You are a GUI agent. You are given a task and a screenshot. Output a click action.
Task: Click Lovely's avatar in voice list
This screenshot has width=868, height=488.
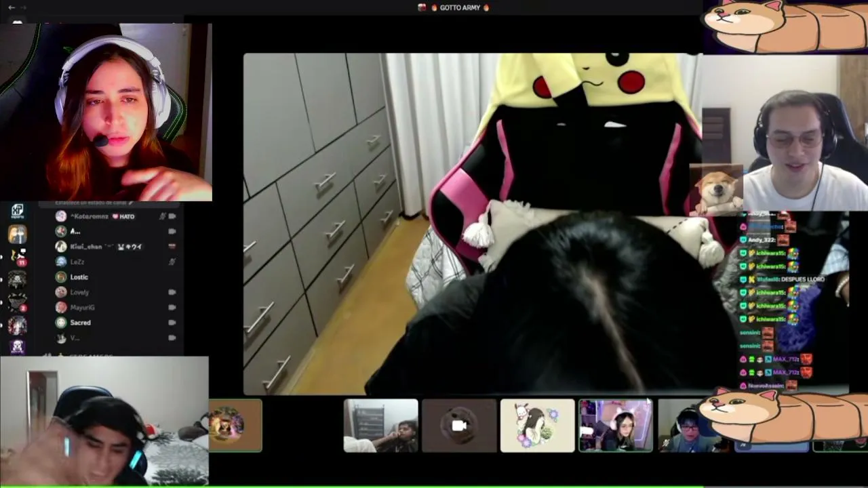[x=61, y=292]
